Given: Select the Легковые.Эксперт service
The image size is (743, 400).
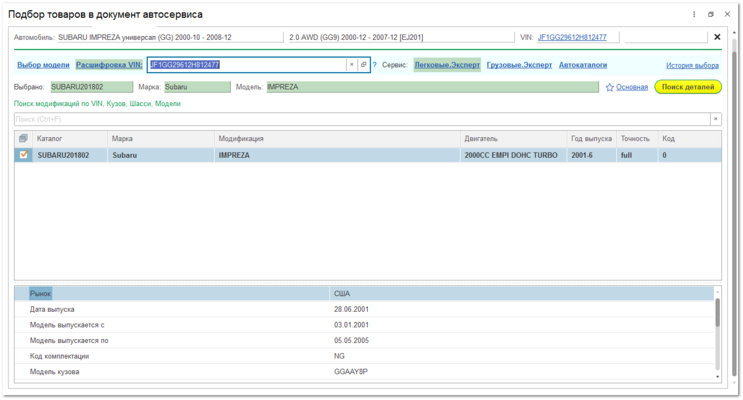Looking at the screenshot, I should 447,65.
